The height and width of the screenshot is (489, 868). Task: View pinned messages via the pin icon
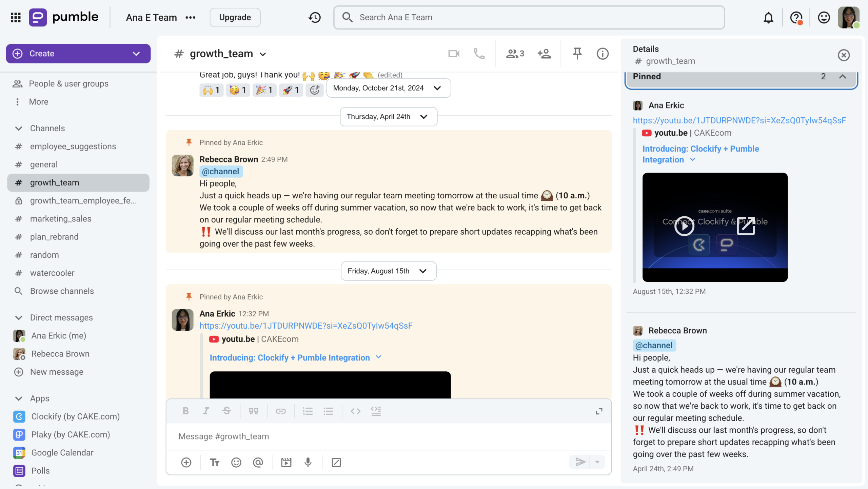point(577,53)
